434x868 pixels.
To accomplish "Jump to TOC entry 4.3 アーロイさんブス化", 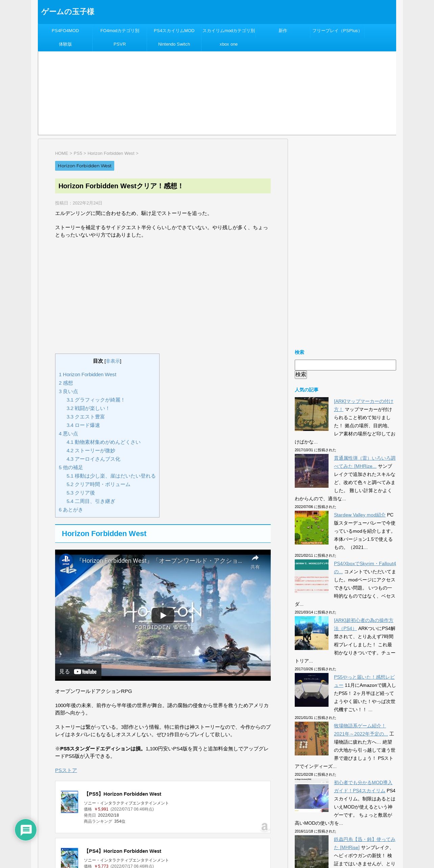I will point(93,459).
